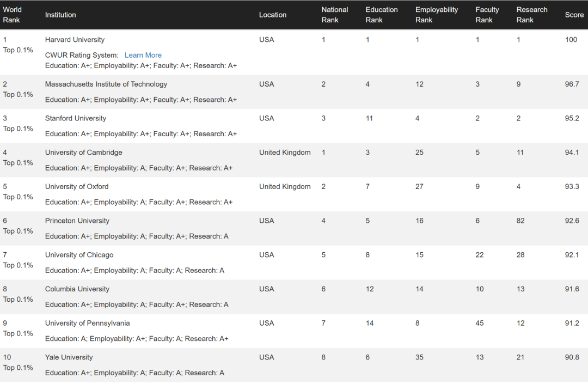Click Oxford's United Kingdom location cell
588x384 pixels.
(x=285, y=187)
